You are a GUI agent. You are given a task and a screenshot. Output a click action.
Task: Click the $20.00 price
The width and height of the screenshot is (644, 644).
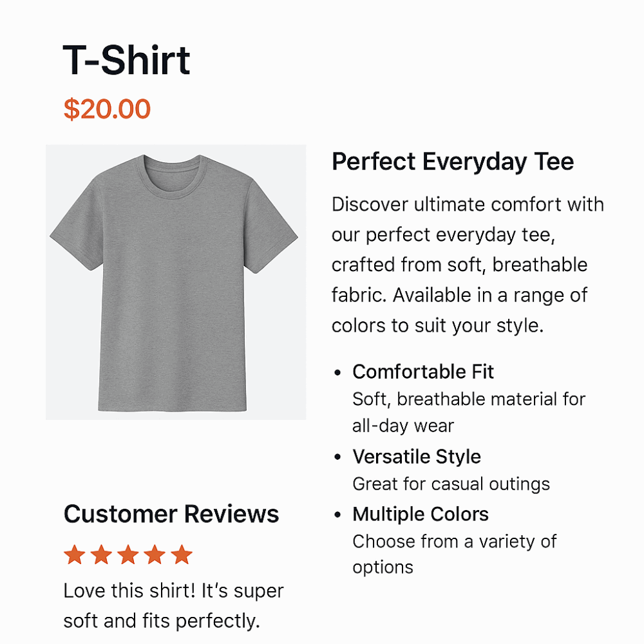[x=107, y=109]
